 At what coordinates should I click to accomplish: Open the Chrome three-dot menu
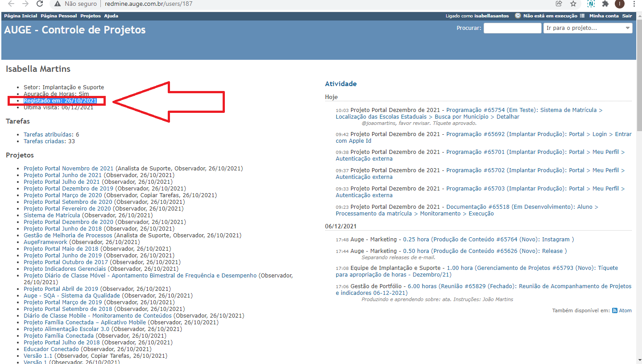click(x=634, y=4)
